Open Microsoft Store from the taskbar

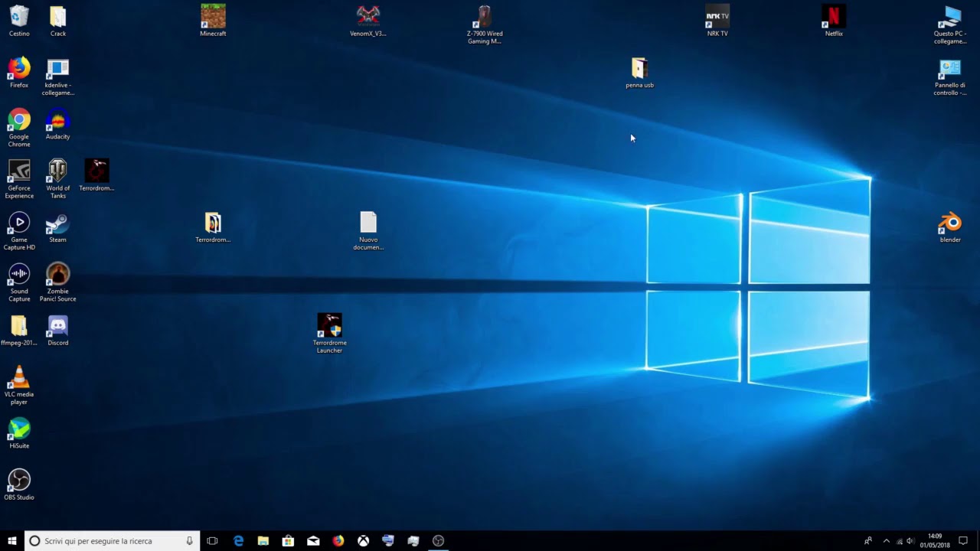[288, 541]
